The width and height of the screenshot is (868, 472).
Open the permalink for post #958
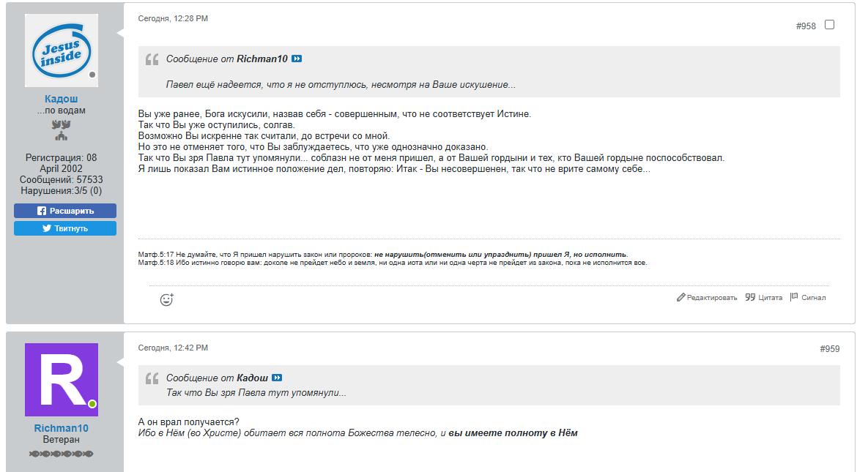pyautogui.click(x=806, y=26)
